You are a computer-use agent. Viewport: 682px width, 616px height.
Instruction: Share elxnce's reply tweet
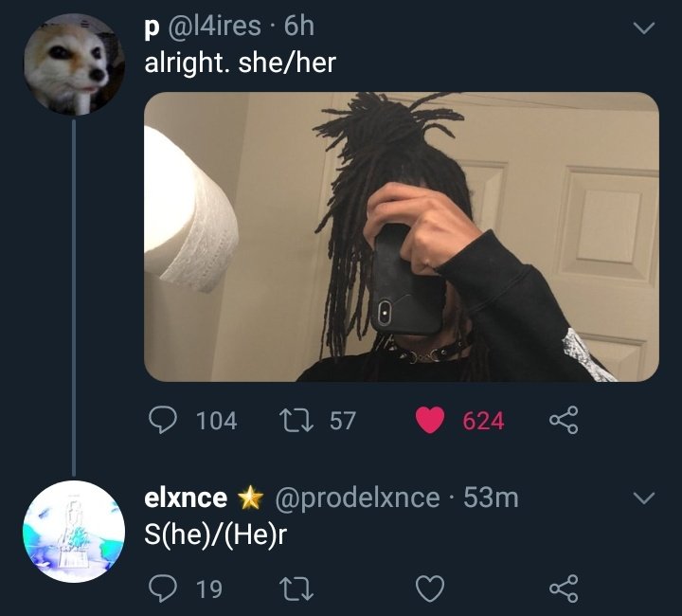[x=564, y=589]
